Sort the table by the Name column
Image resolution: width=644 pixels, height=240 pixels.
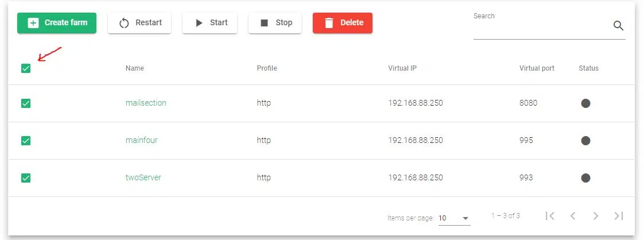click(135, 68)
